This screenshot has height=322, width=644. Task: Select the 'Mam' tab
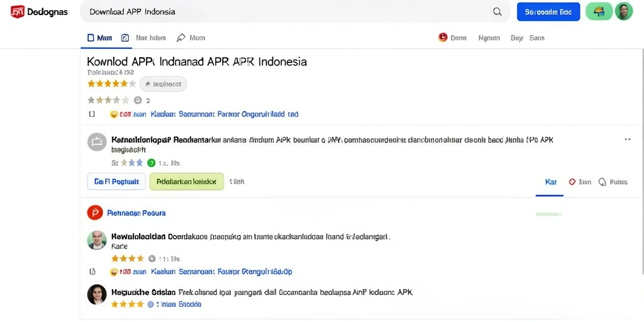(99, 38)
